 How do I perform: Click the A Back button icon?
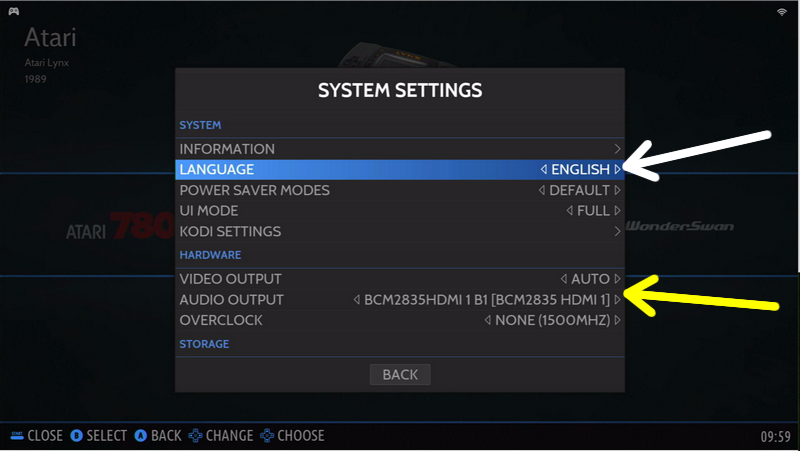pyautogui.click(x=141, y=436)
